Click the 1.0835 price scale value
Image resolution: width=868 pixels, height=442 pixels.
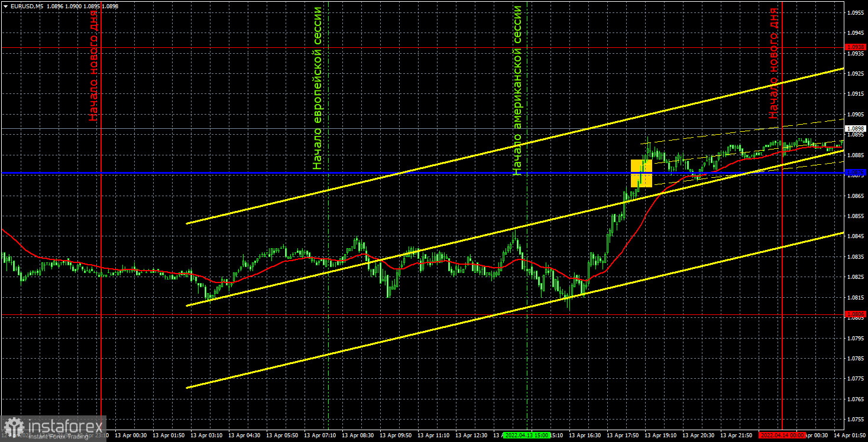856,257
